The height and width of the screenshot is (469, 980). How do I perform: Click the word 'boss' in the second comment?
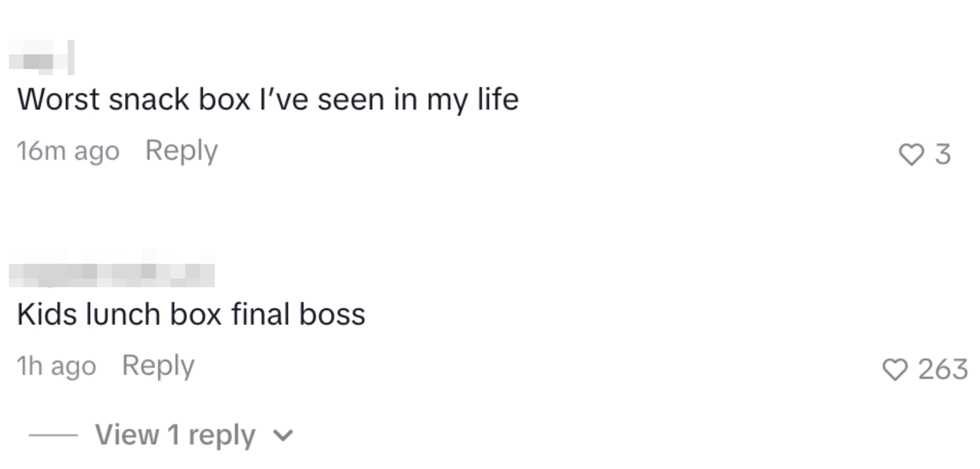[332, 314]
